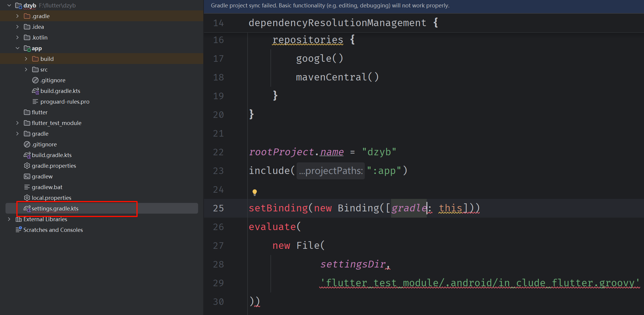The image size is (644, 315).
Task: Expand the .kotlin folder
Action: [x=18, y=37]
